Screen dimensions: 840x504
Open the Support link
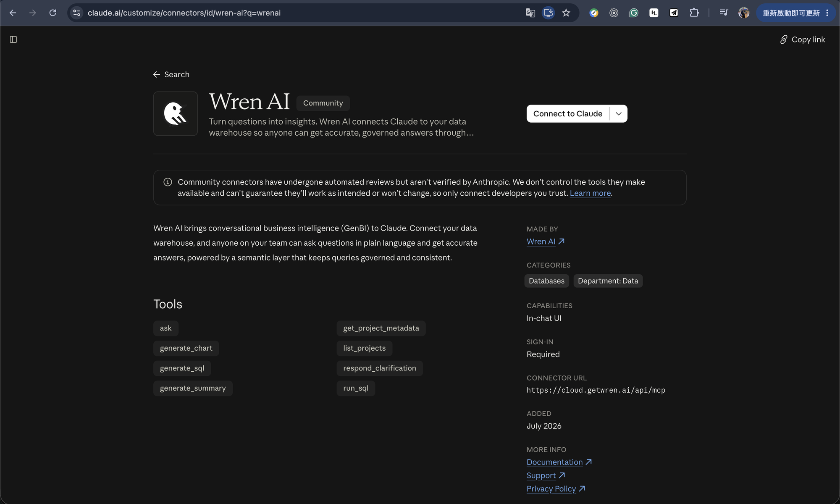[x=546, y=475]
